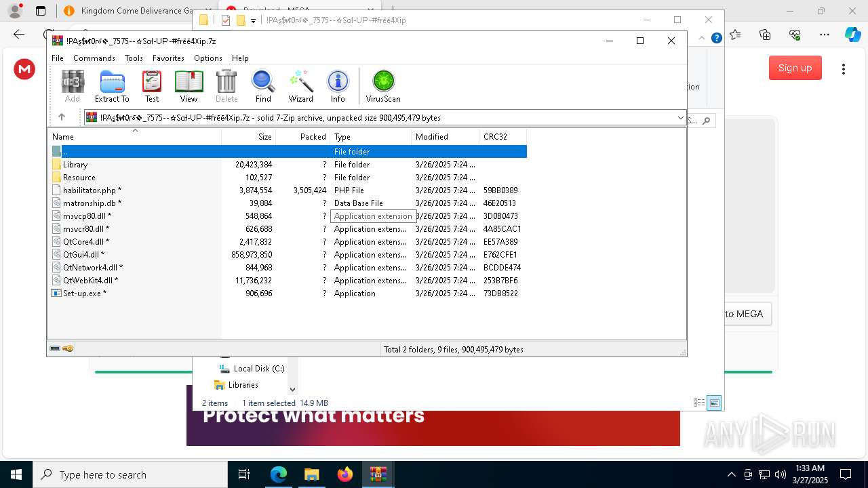868x488 pixels.
Task: Sort by CRC32 column header
Action: coord(502,137)
